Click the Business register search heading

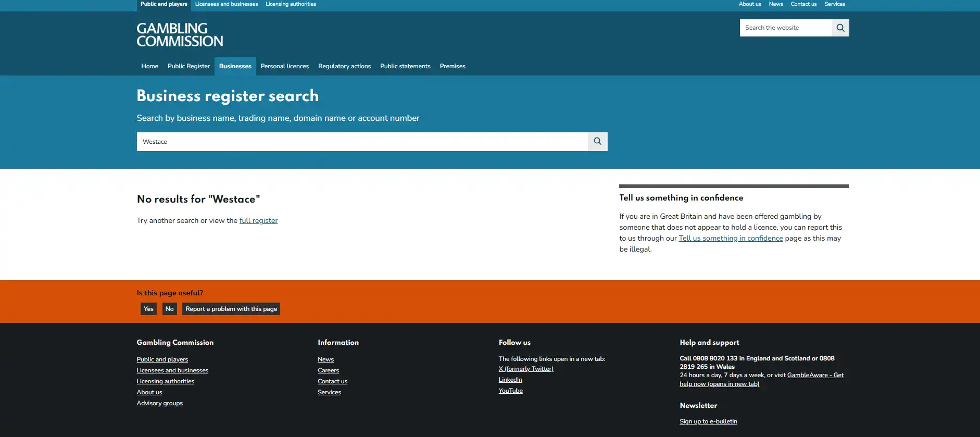click(x=228, y=96)
